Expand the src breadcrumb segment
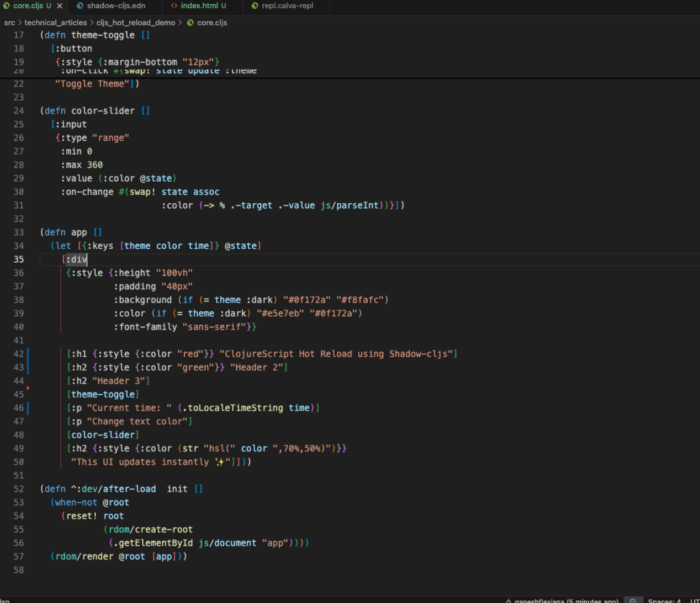Screen dimensions: 700x603 (9, 23)
